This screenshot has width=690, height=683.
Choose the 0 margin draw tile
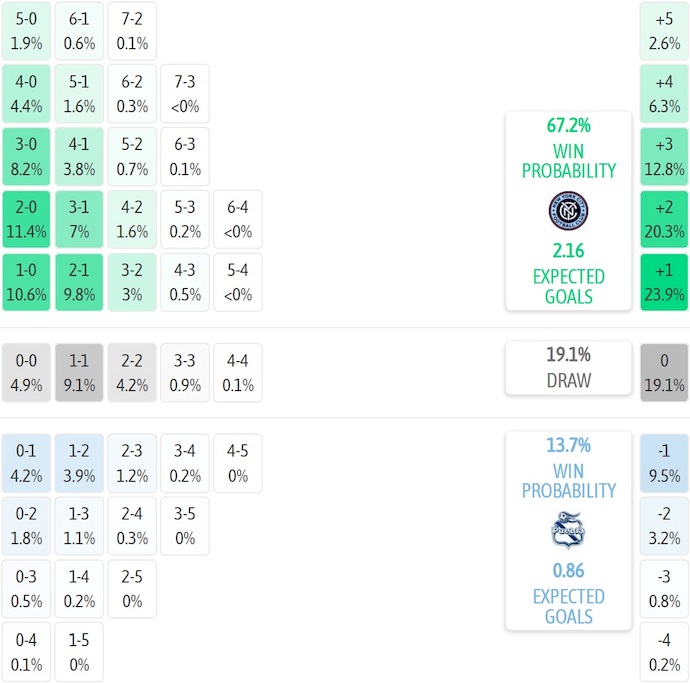[x=664, y=372]
